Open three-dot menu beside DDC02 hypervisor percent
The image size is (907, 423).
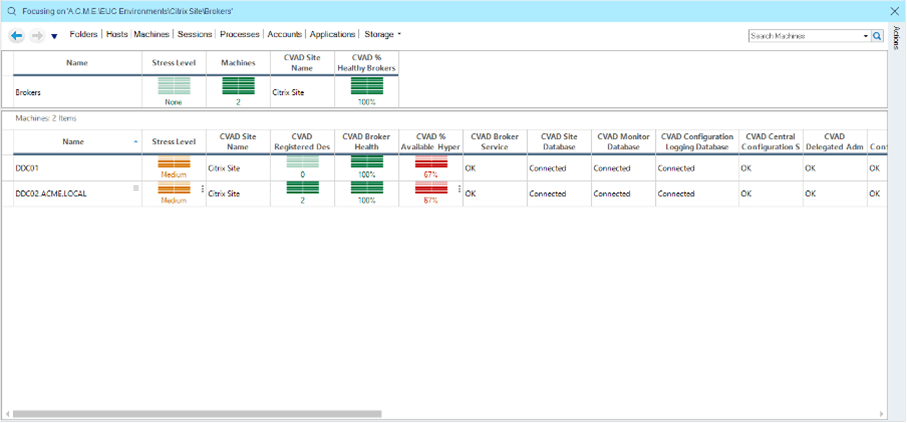459,189
